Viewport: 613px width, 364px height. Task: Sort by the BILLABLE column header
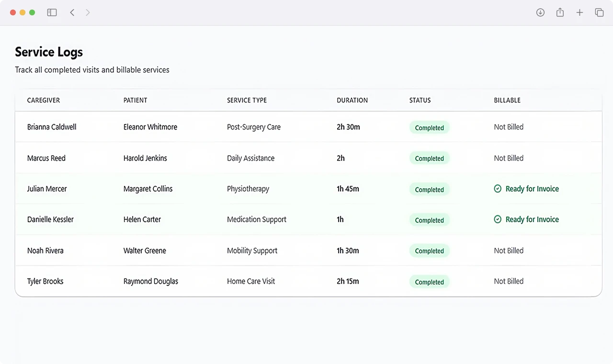[507, 100]
